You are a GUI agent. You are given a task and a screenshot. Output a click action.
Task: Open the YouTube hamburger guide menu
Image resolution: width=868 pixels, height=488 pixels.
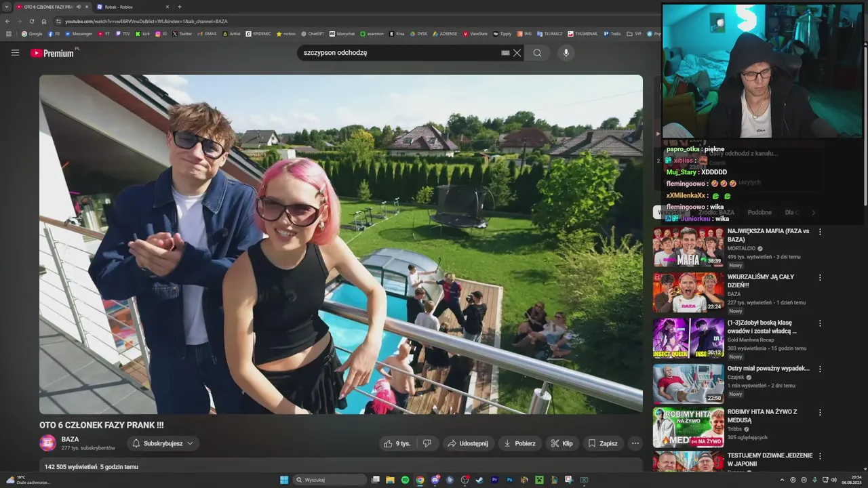pos(15,53)
